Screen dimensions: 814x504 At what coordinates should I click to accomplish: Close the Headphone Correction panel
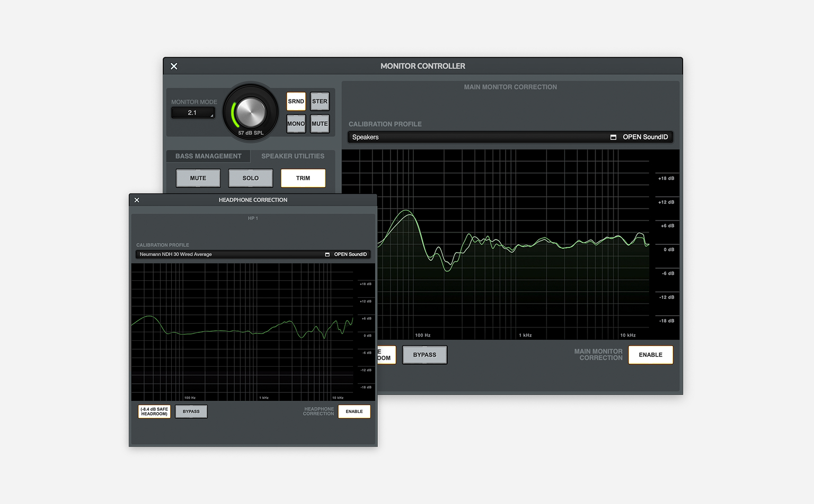137,200
